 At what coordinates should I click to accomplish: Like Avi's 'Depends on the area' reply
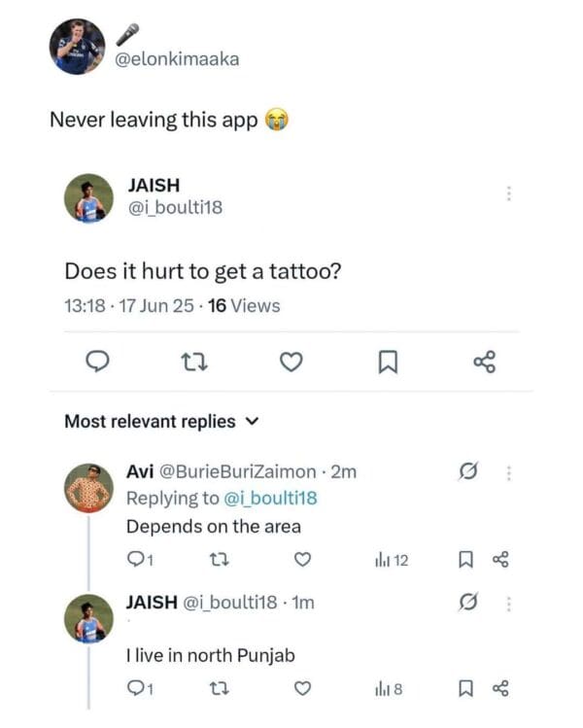pos(302,559)
